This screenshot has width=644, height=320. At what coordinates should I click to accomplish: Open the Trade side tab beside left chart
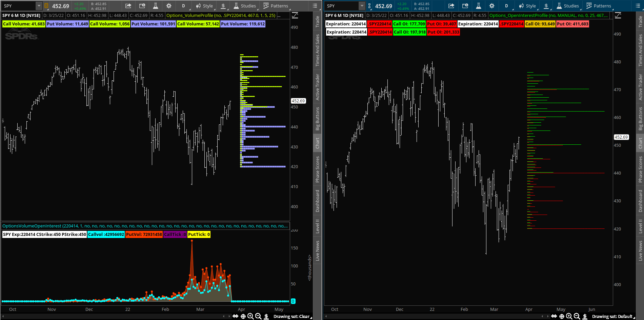point(318,21)
